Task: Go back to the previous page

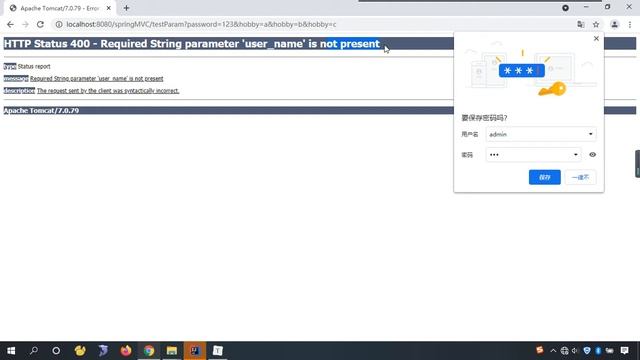Action: pyautogui.click(x=10, y=24)
